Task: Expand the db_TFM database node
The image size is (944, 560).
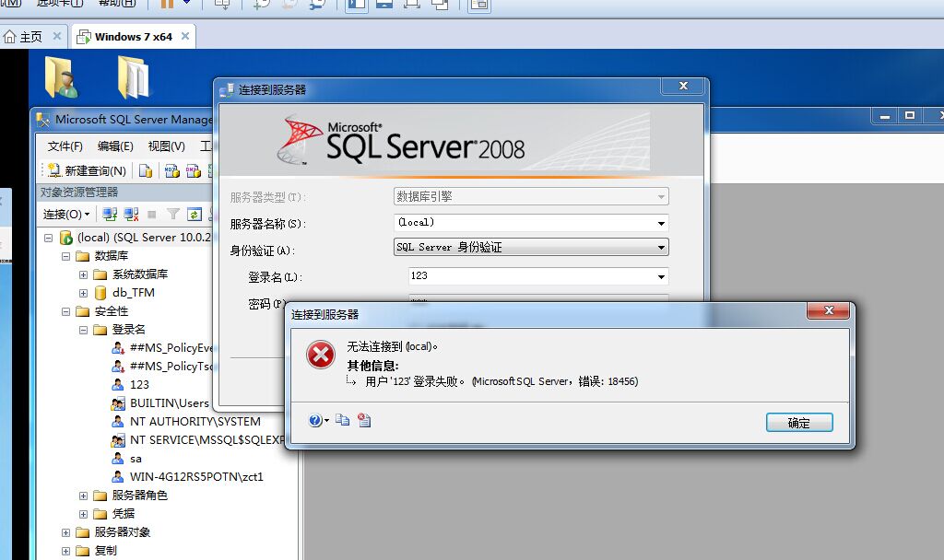Action: click(83, 293)
